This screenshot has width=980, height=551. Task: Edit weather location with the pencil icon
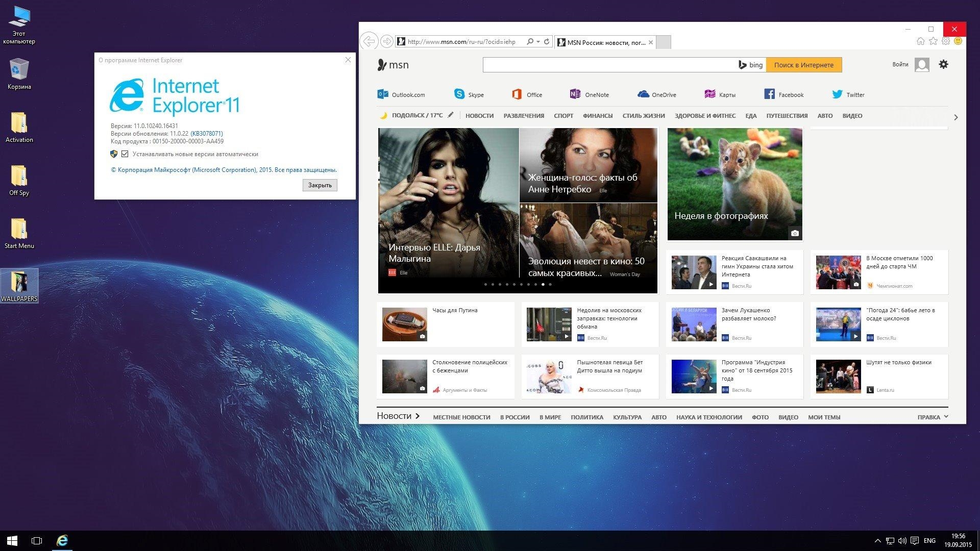pos(451,115)
